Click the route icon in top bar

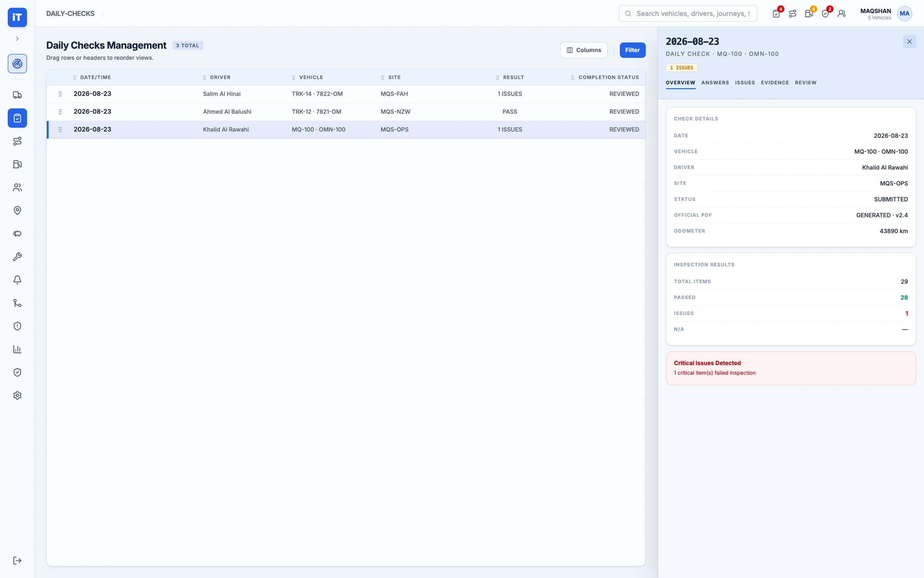click(x=792, y=13)
